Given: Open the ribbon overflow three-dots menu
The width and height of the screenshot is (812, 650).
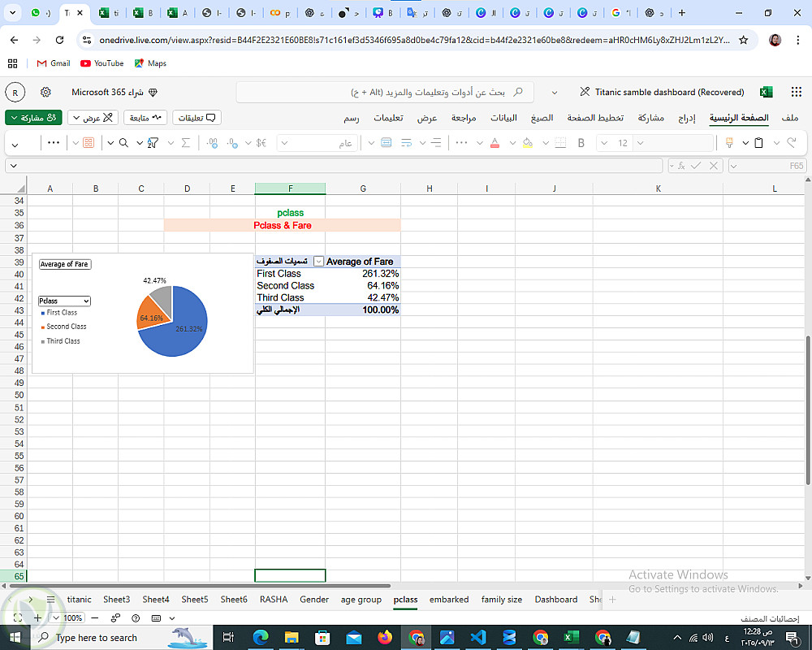Looking at the screenshot, I should point(54,142).
